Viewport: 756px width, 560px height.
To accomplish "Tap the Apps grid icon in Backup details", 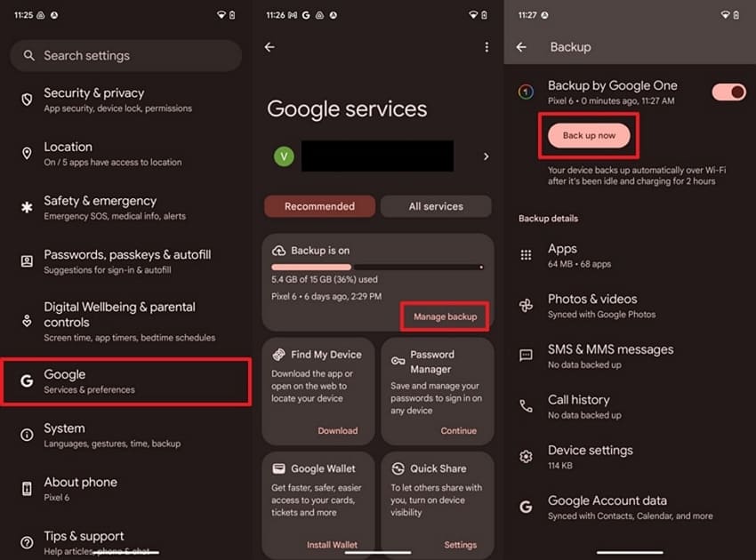I will (526, 255).
